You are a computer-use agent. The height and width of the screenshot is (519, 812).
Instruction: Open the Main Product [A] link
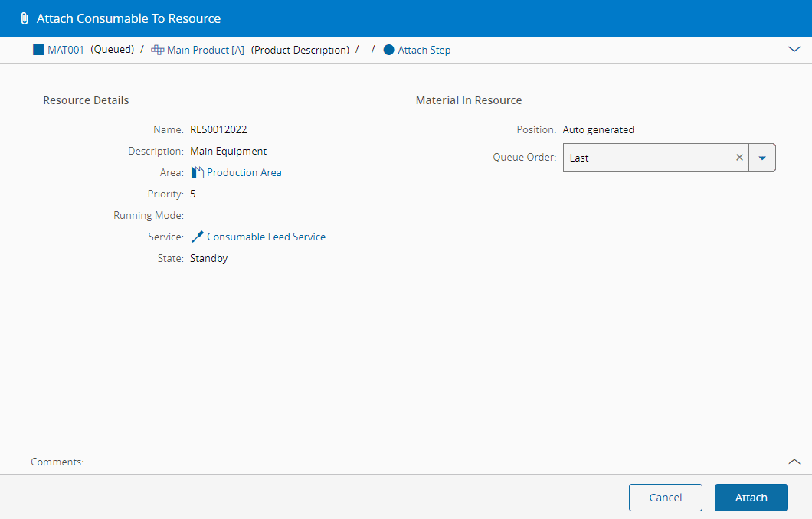click(205, 50)
